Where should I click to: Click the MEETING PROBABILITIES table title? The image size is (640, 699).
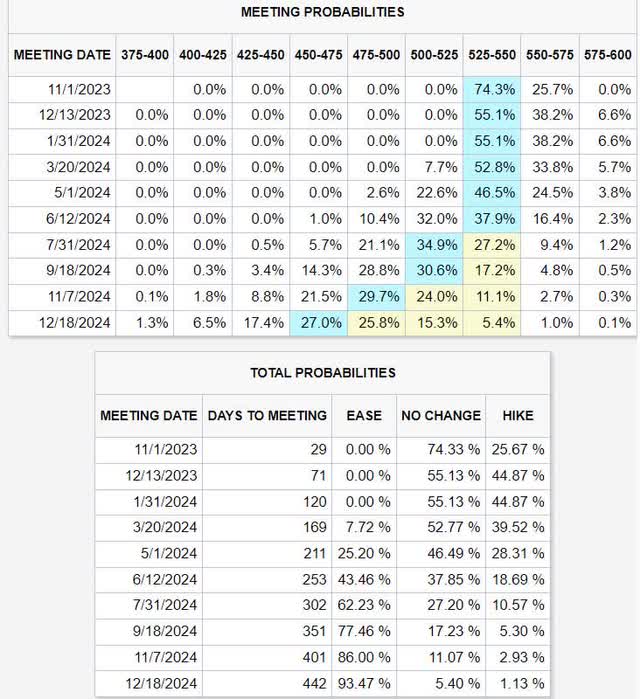click(323, 12)
